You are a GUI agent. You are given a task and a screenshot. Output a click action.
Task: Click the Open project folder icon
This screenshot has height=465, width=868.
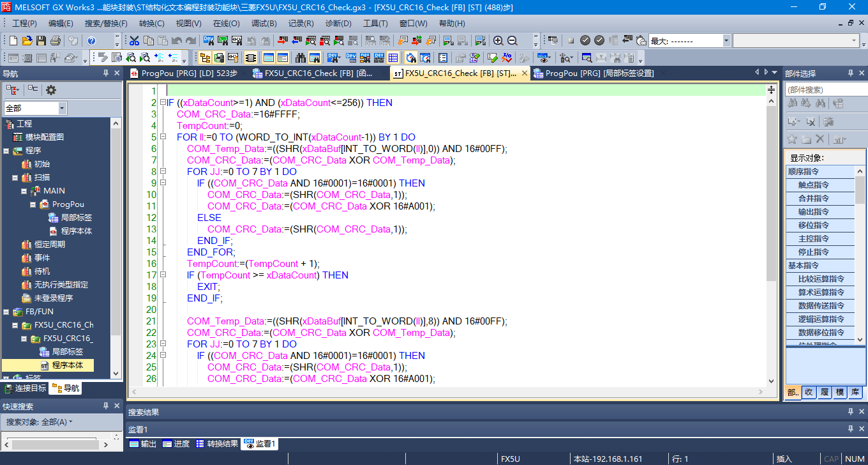27,41
